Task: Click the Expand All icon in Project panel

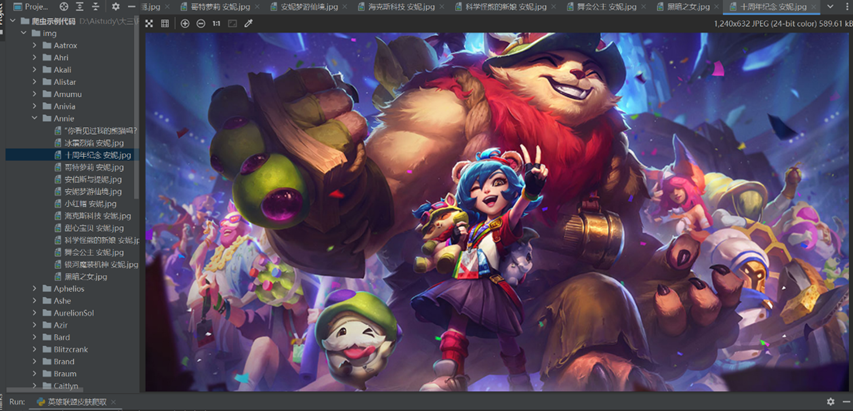Action: 80,7
